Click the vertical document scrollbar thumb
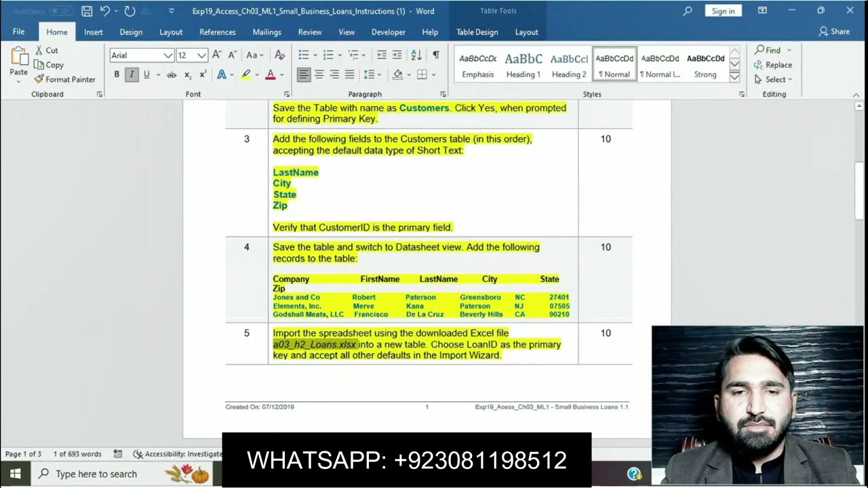 (859, 190)
